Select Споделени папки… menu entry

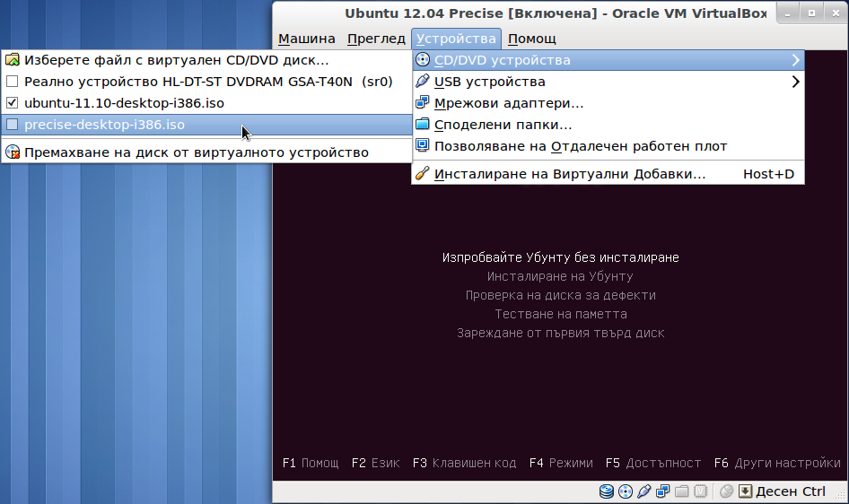(608, 125)
